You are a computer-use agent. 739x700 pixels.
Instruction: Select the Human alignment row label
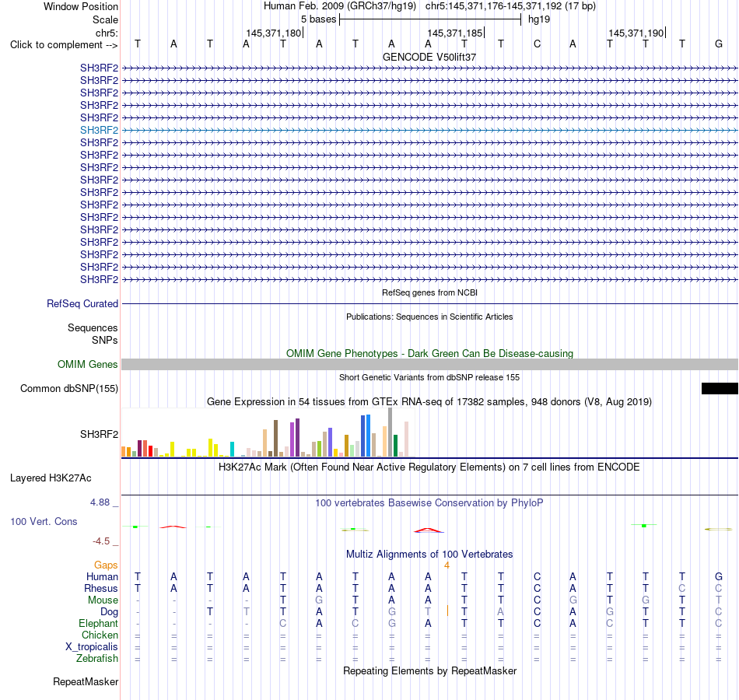click(x=102, y=576)
